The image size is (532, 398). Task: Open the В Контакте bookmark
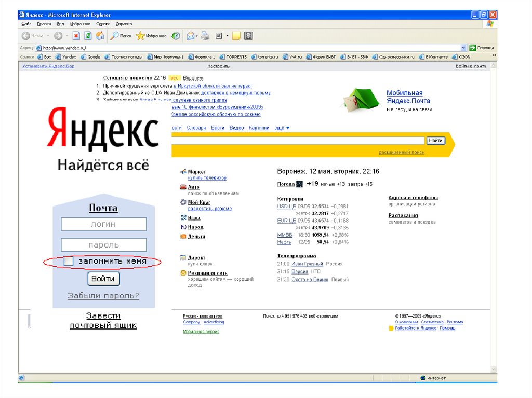click(x=433, y=57)
